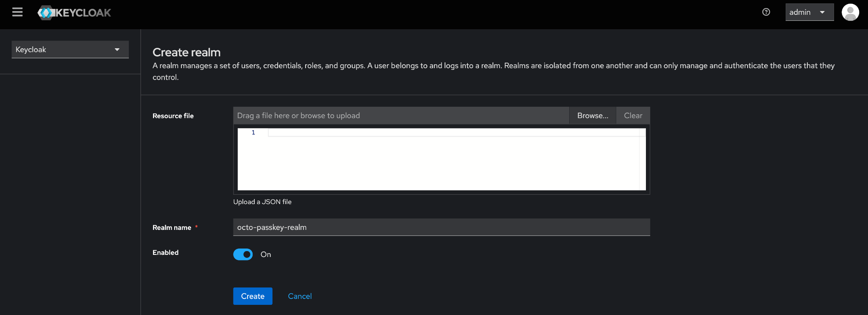Screen dimensions: 868x315
Task: Expand the Keycloak realm selector
Action: point(70,50)
